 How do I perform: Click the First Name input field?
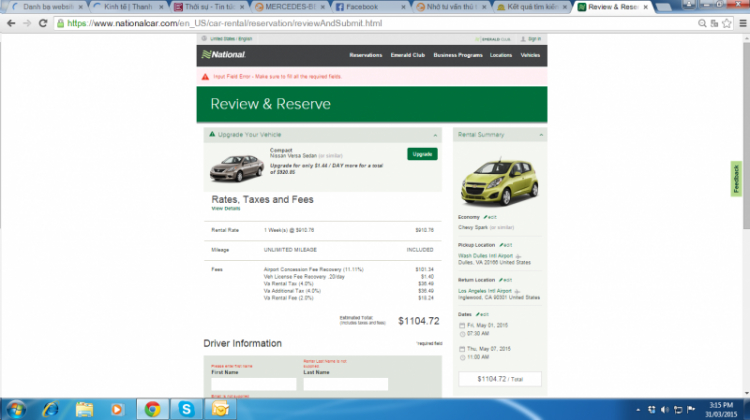(254, 384)
